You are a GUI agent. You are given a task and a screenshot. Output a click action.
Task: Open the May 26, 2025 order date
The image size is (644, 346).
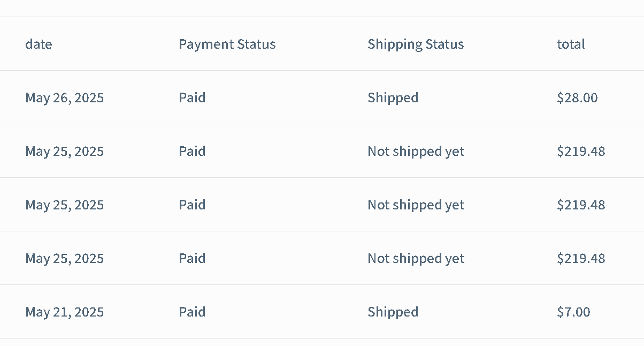(64, 97)
